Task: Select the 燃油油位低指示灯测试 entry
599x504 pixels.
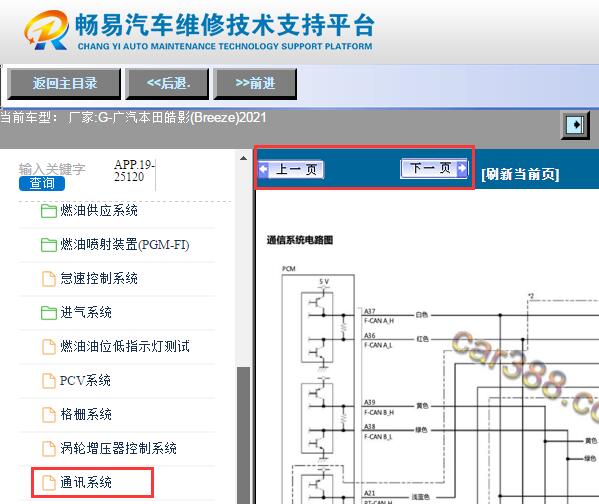Action: click(x=125, y=347)
